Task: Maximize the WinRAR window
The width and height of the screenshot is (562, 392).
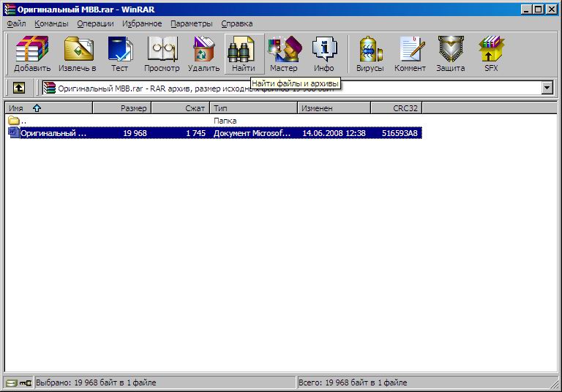Action: pos(538,10)
